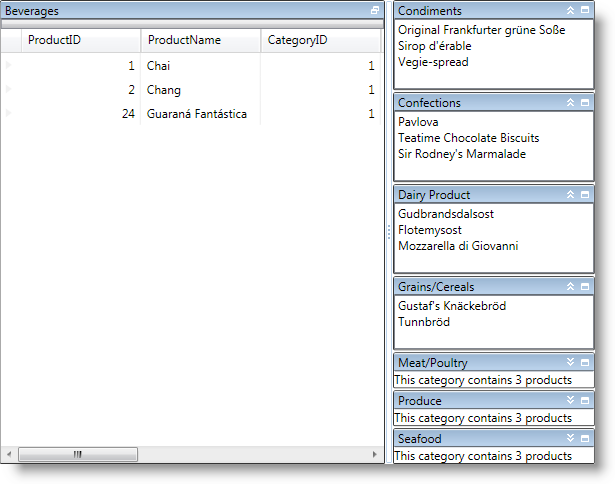Image resolution: width=615 pixels, height=484 pixels.
Task: Expand the row indicator for Chai
Action: coord(10,65)
